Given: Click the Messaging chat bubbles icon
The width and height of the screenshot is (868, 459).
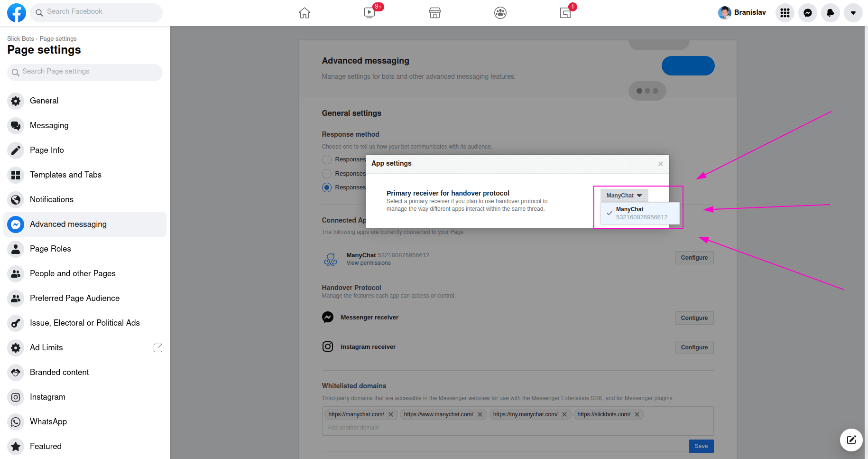Looking at the screenshot, I should [x=16, y=126].
